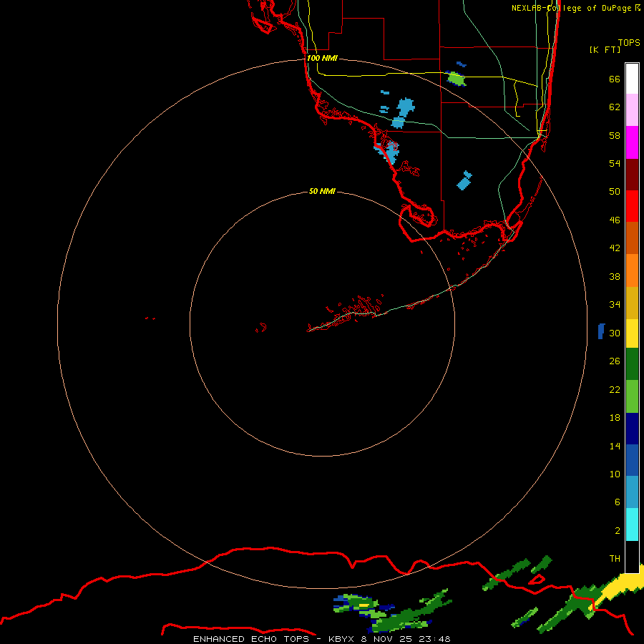Click the legend value 10

click(615, 474)
